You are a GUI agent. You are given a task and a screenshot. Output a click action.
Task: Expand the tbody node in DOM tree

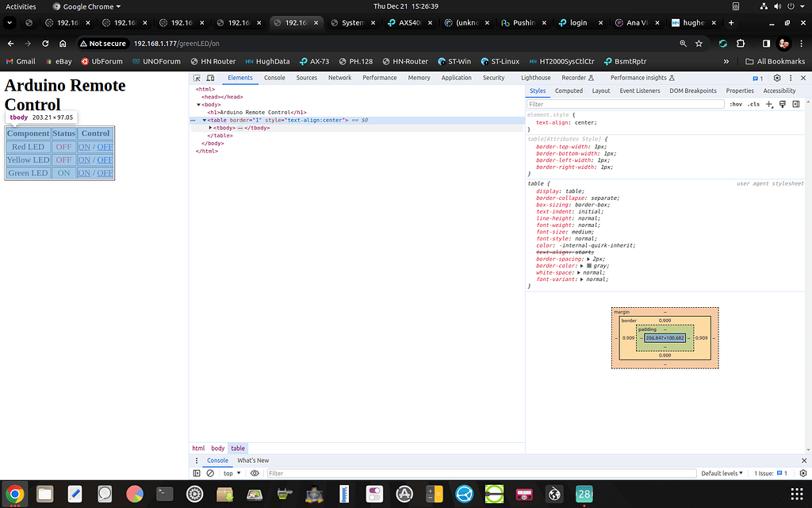pos(210,127)
